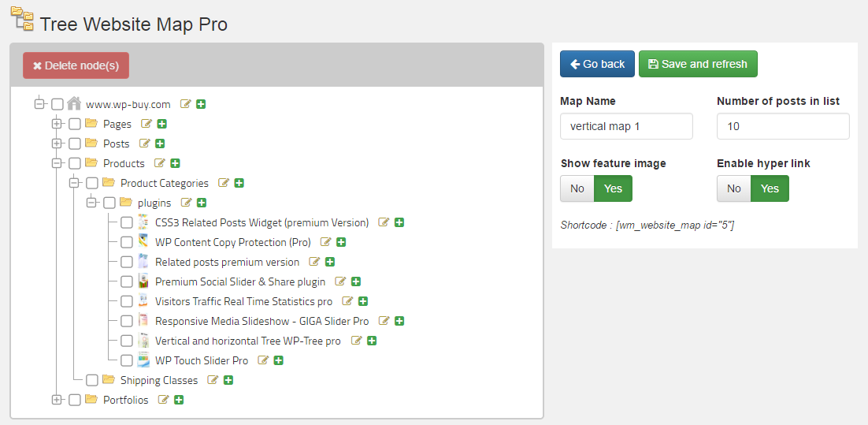This screenshot has width=868, height=425.
Task: Click the Delete node(s) button
Action: point(76,65)
